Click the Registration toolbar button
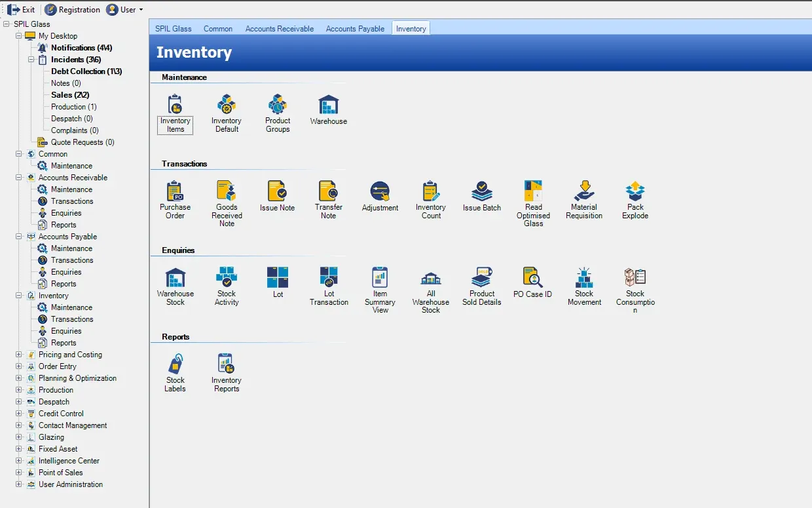Image resolution: width=812 pixels, height=508 pixels. [x=73, y=10]
